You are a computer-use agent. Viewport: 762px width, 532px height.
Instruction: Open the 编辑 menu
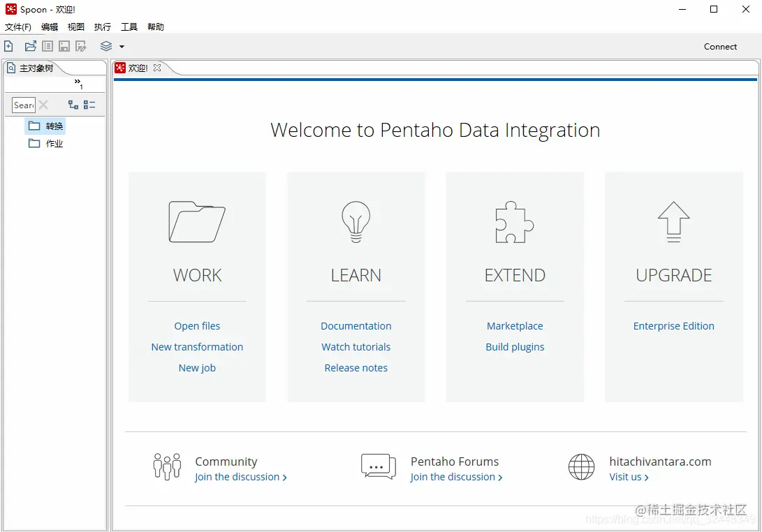[x=50, y=27]
